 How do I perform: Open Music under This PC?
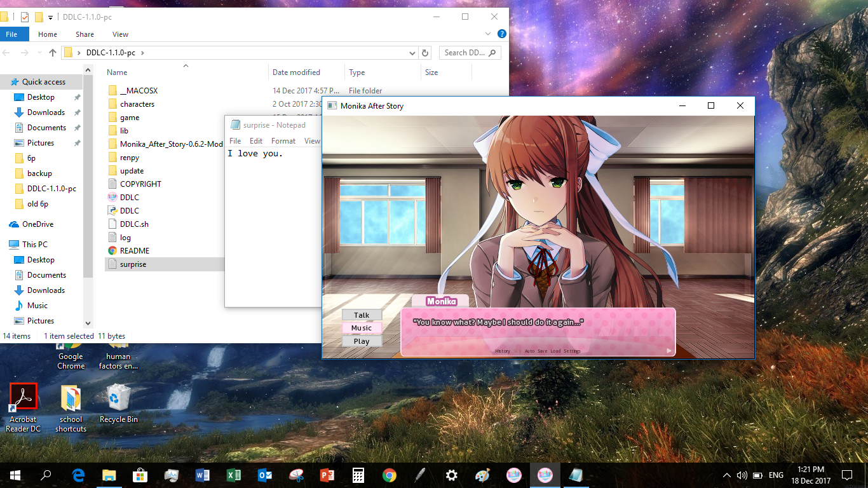(x=37, y=306)
